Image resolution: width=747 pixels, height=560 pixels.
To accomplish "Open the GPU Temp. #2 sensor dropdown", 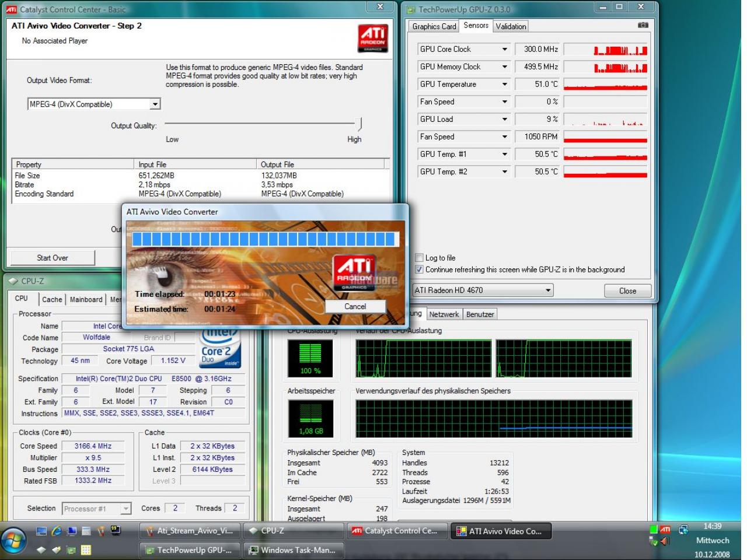I will (505, 172).
